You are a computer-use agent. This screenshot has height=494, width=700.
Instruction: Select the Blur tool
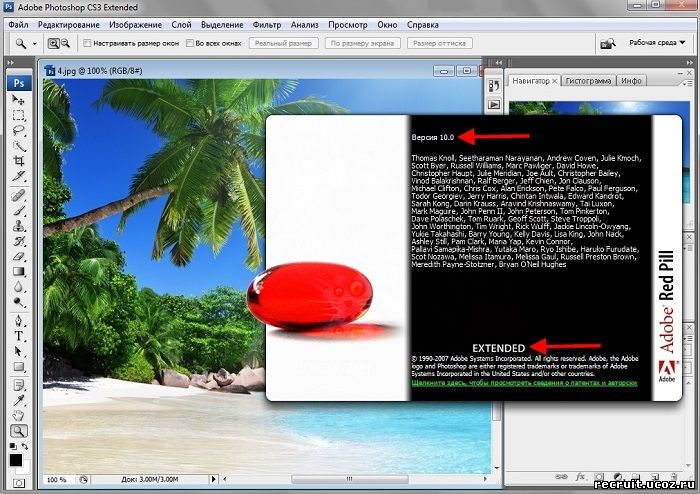point(18,286)
